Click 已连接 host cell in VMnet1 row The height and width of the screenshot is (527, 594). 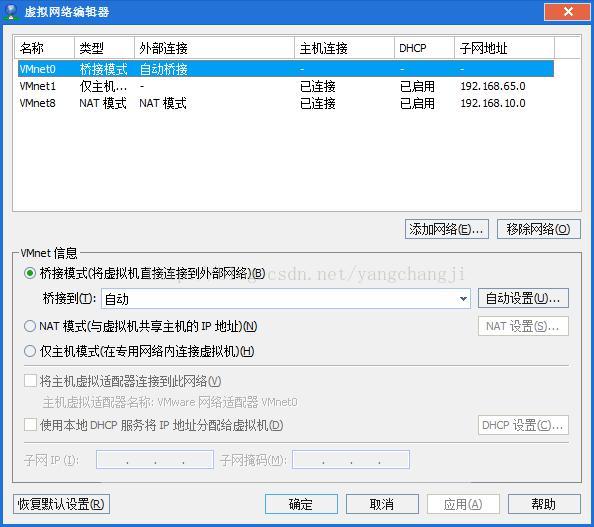coord(318,86)
